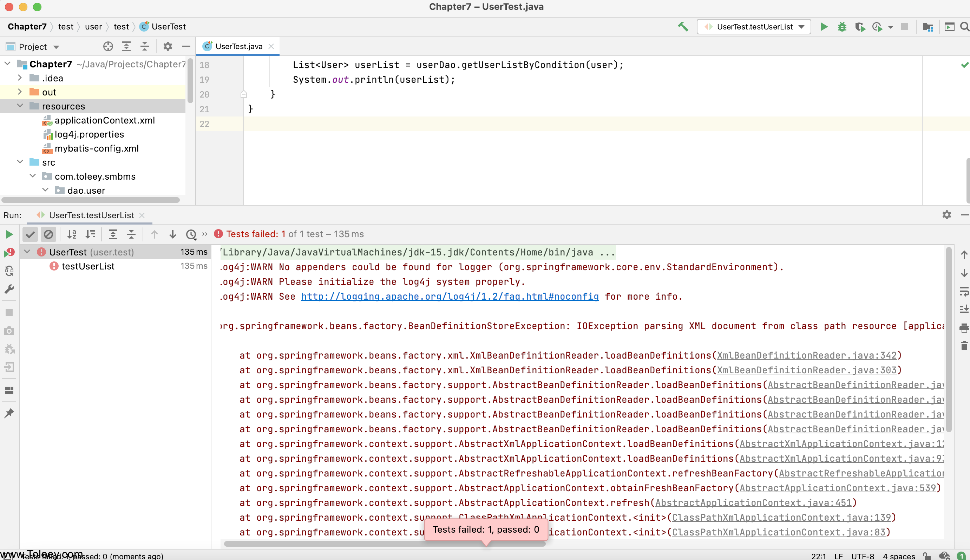Start debugging with the bug icon
This screenshot has width=970, height=560.
842,27
